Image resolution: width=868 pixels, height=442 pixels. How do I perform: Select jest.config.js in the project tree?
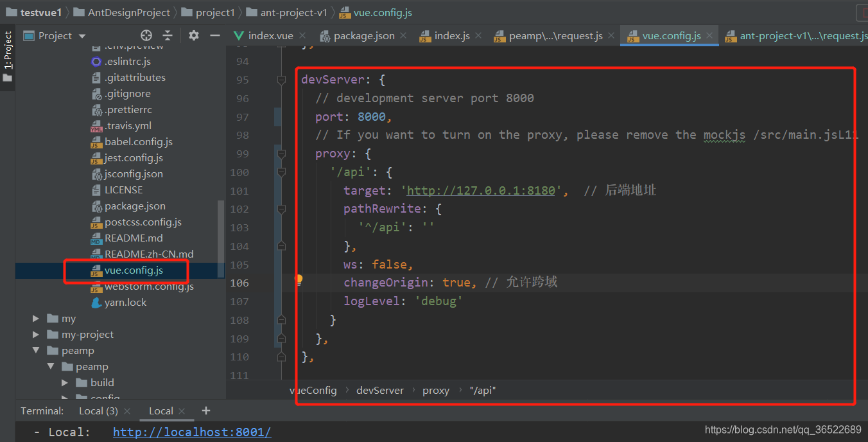(134, 158)
